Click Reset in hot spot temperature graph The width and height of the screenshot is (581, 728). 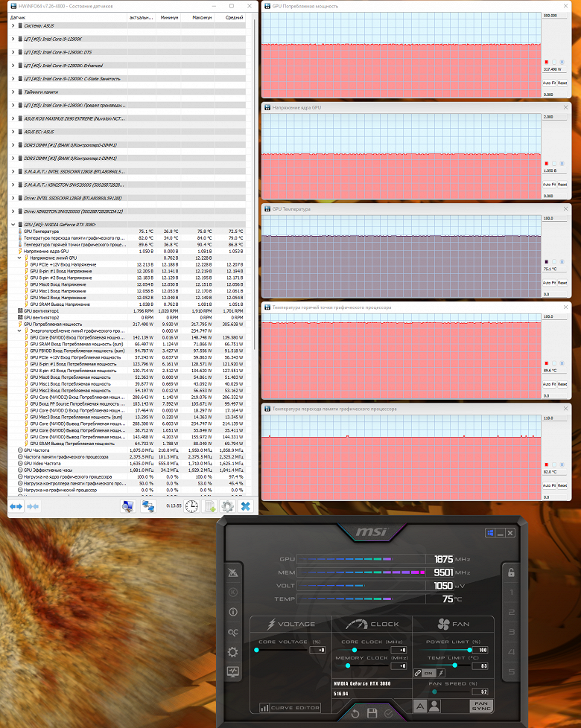coord(562,384)
